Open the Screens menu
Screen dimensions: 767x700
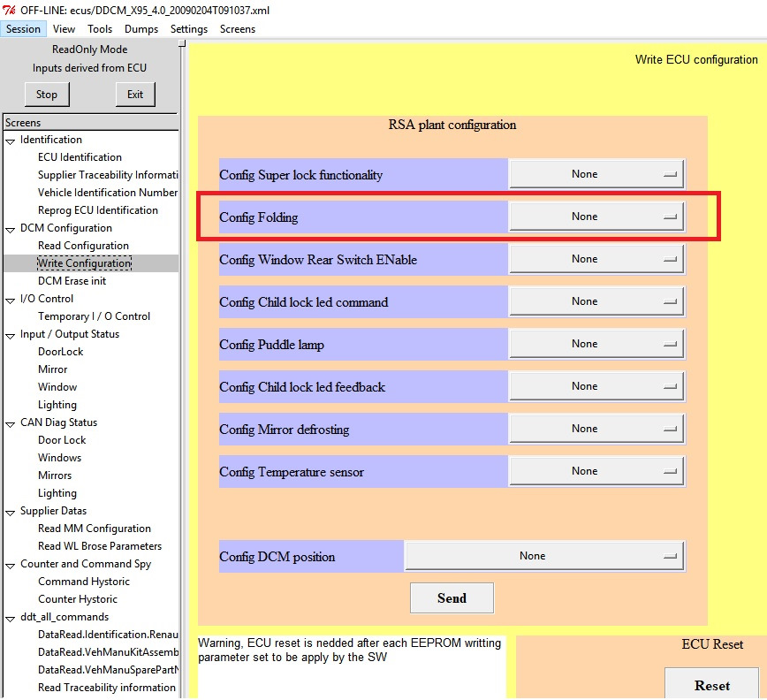tap(237, 29)
